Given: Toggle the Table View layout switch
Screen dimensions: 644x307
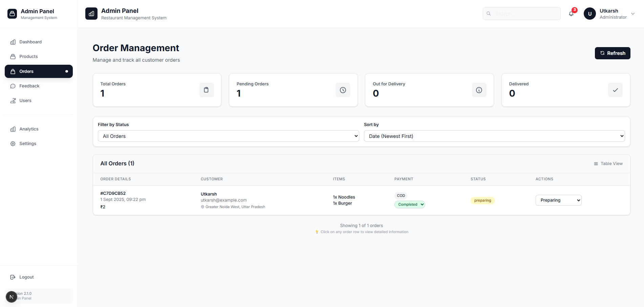Looking at the screenshot, I should pos(608,164).
